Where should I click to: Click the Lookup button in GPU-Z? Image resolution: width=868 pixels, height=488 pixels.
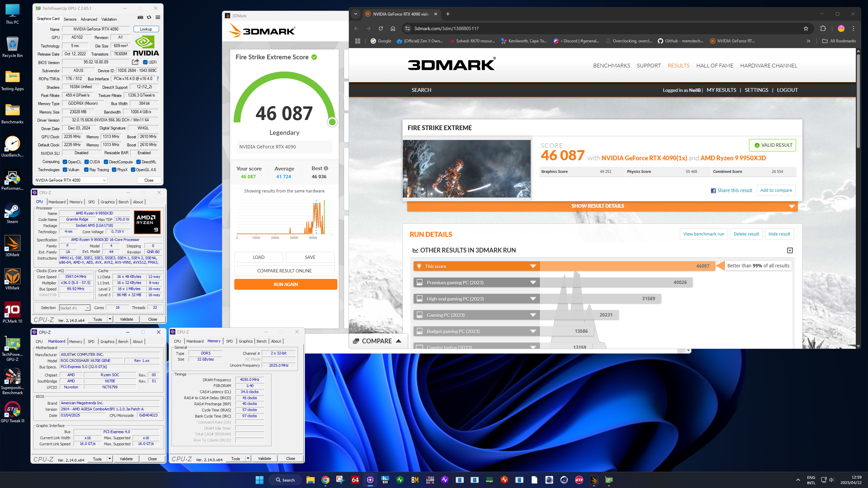pos(146,29)
